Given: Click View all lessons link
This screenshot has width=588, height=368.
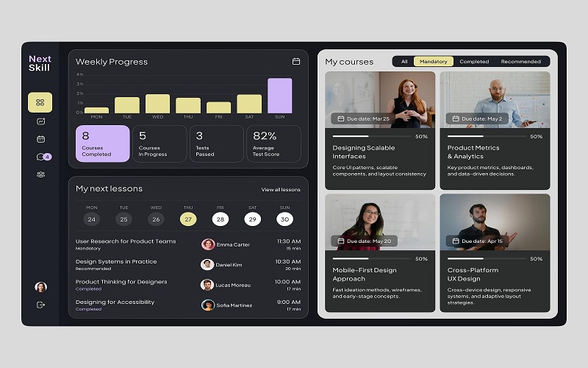Looking at the screenshot, I should (x=281, y=190).
